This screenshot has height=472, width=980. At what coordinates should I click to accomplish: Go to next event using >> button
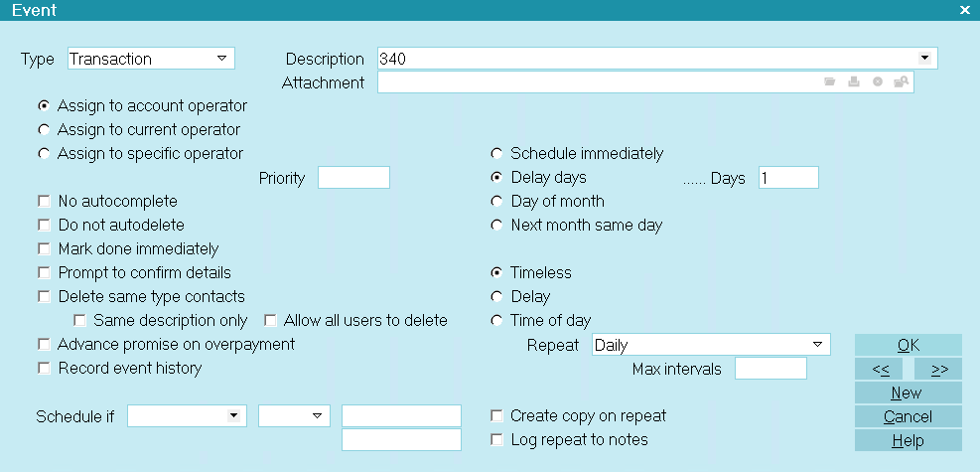point(938,369)
